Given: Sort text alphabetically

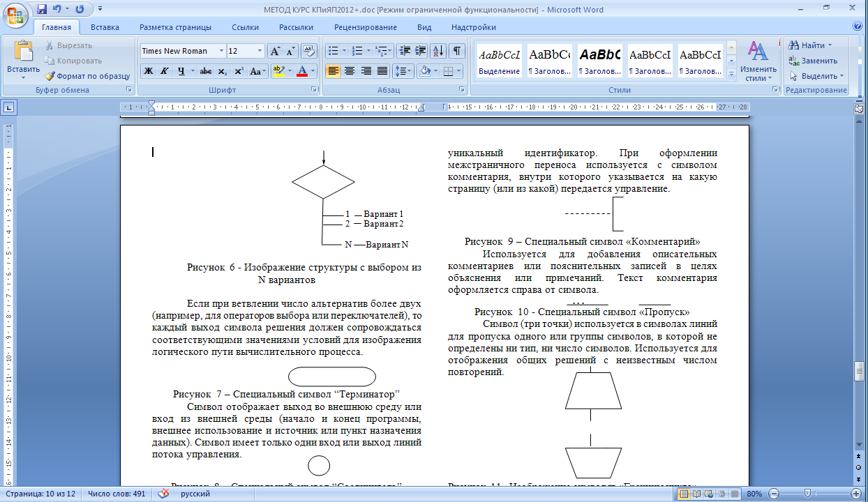Looking at the screenshot, I should pos(439,51).
